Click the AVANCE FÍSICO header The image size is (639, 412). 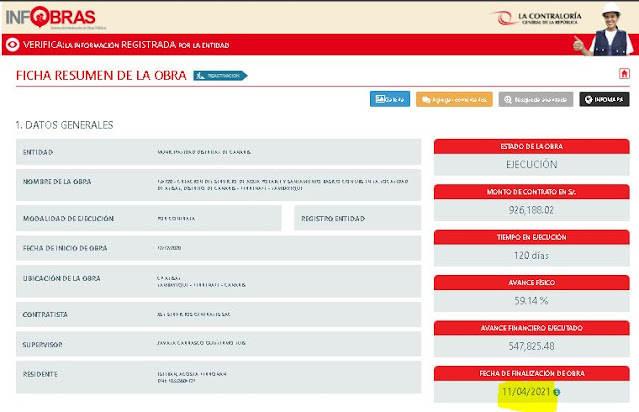(x=531, y=282)
